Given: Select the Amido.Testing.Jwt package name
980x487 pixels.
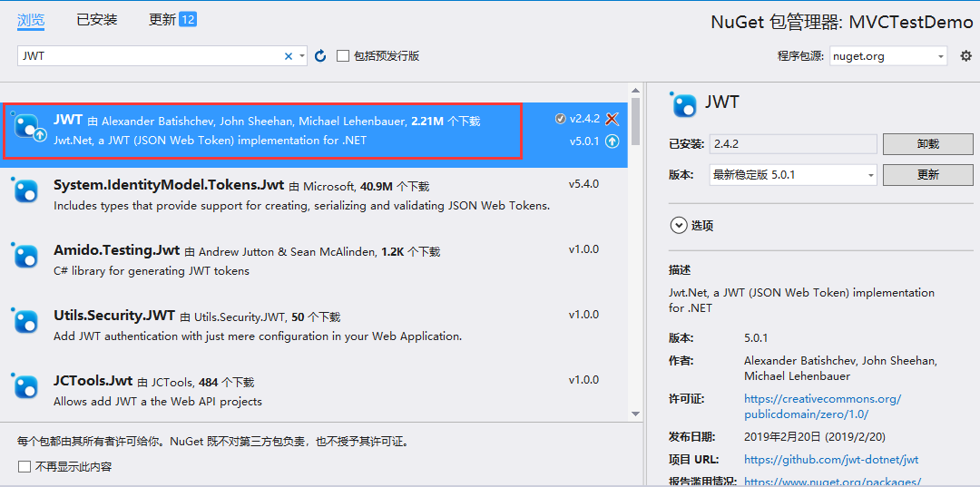Looking at the screenshot, I should click(x=117, y=251).
